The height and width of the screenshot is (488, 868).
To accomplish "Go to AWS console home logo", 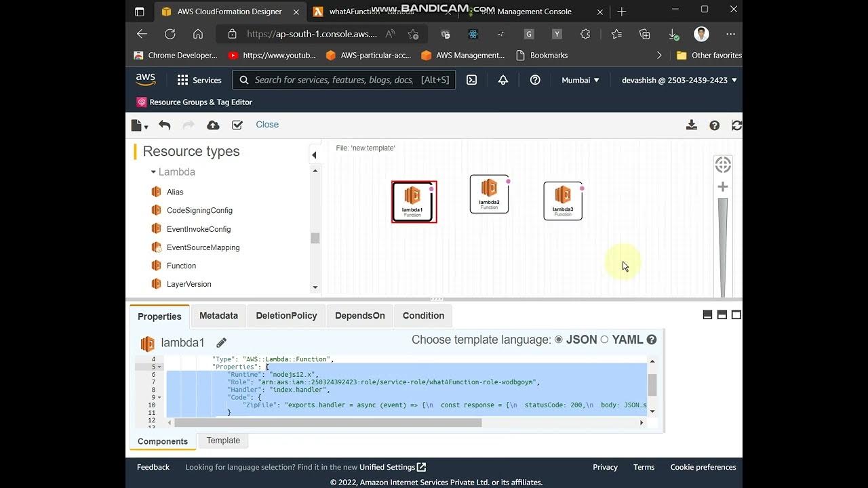I will tap(145, 79).
